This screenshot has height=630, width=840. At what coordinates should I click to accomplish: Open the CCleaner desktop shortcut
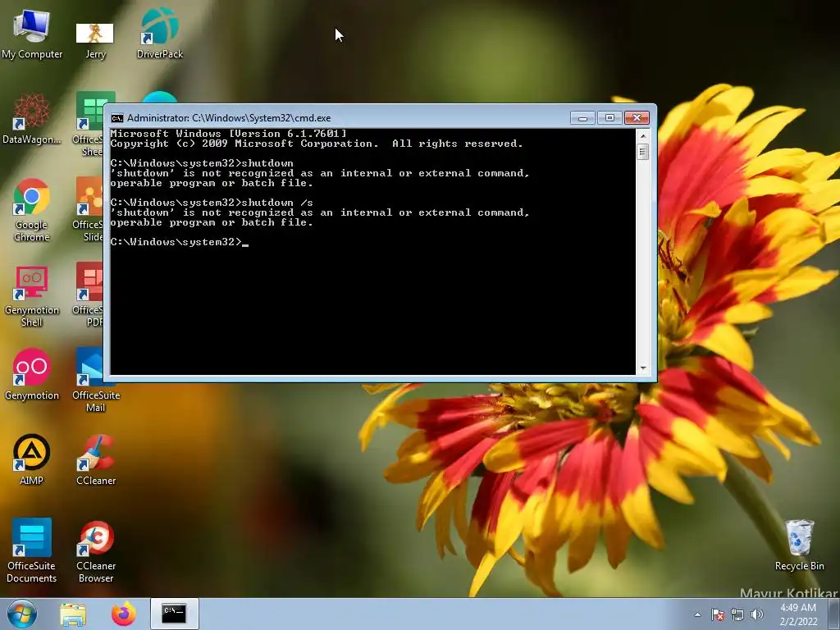pyautogui.click(x=96, y=459)
